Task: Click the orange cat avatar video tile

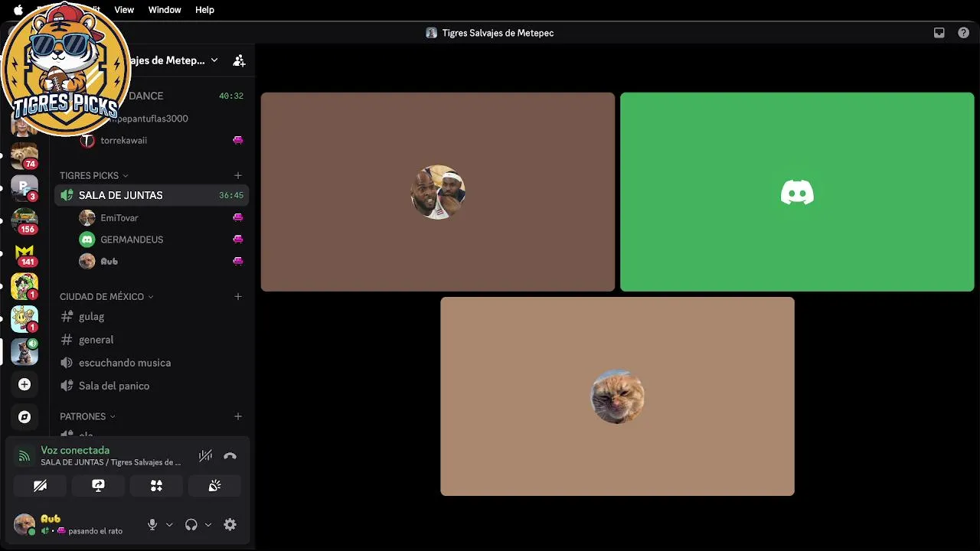Action: (617, 396)
